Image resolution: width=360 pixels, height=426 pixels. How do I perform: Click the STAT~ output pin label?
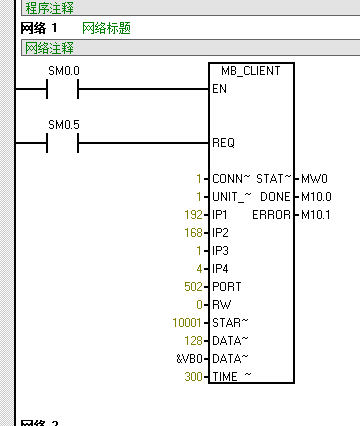(274, 179)
